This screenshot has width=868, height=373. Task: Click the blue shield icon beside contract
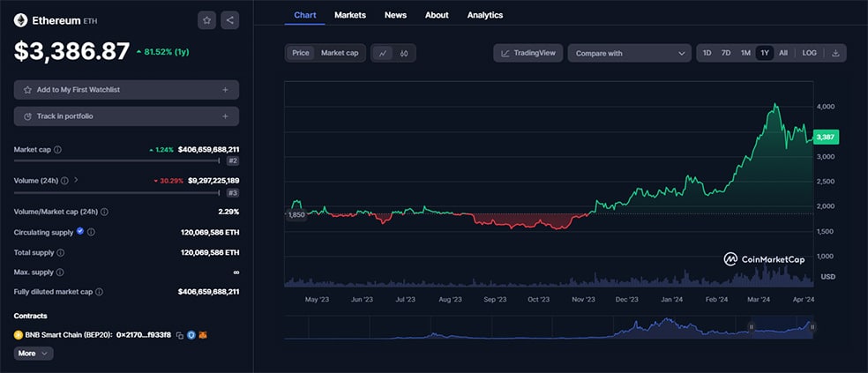[x=191, y=335]
